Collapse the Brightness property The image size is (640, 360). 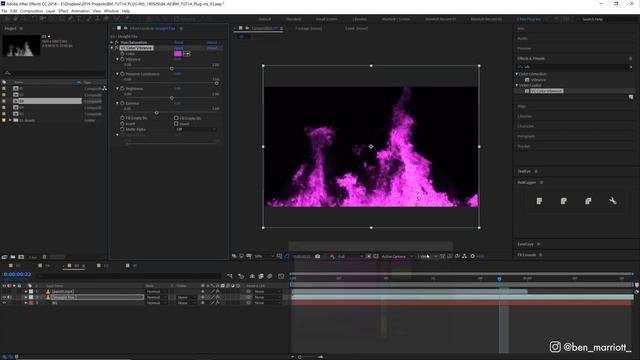[x=118, y=88]
